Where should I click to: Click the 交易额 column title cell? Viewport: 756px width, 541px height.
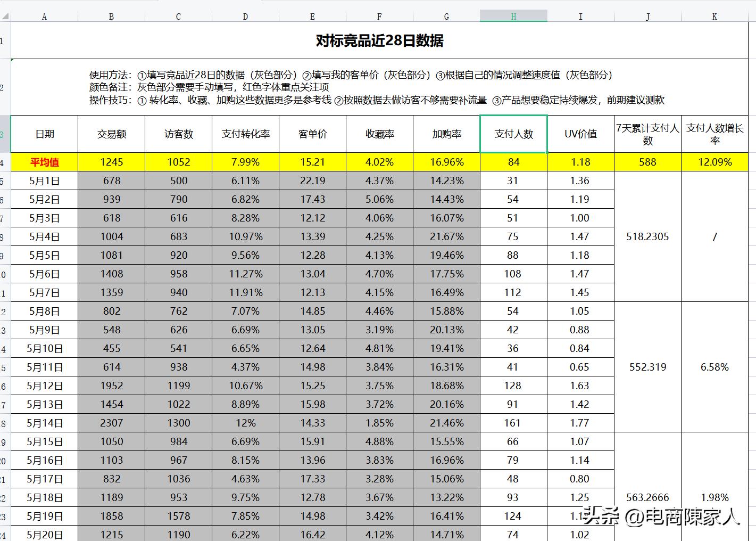[111, 134]
